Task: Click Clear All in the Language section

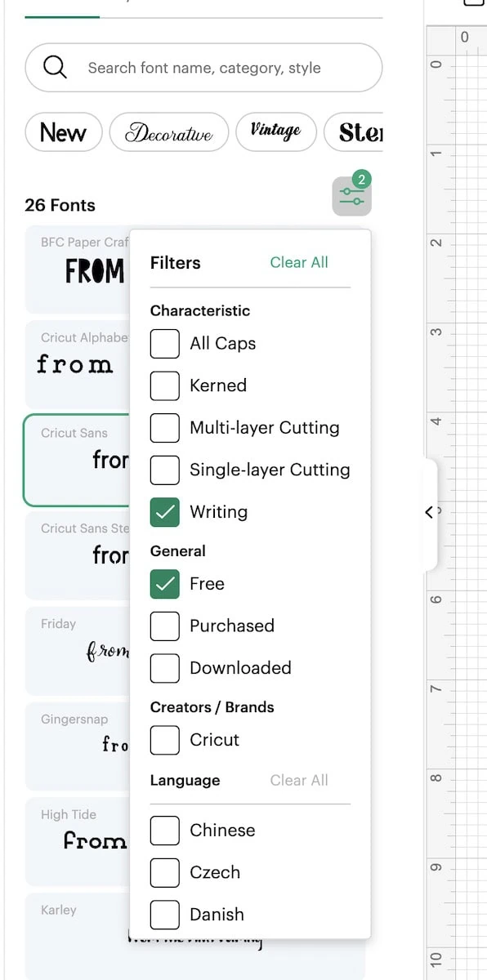Action: [x=299, y=781]
